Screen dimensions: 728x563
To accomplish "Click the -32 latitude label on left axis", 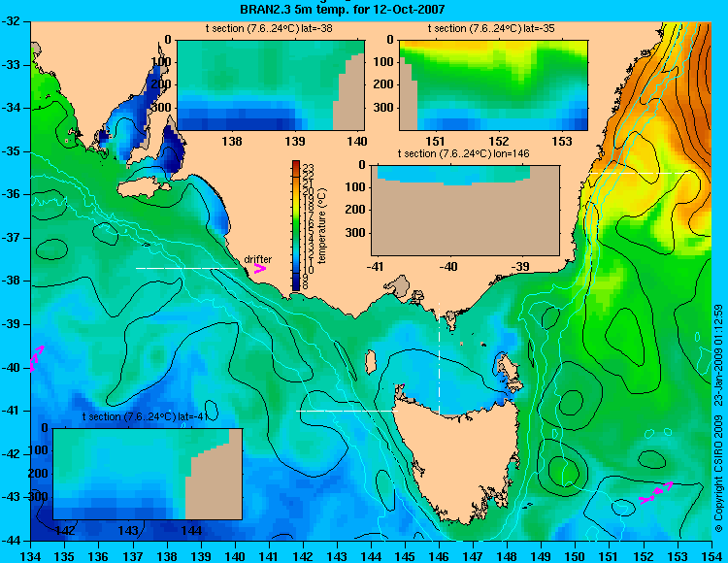I will (x=11, y=21).
